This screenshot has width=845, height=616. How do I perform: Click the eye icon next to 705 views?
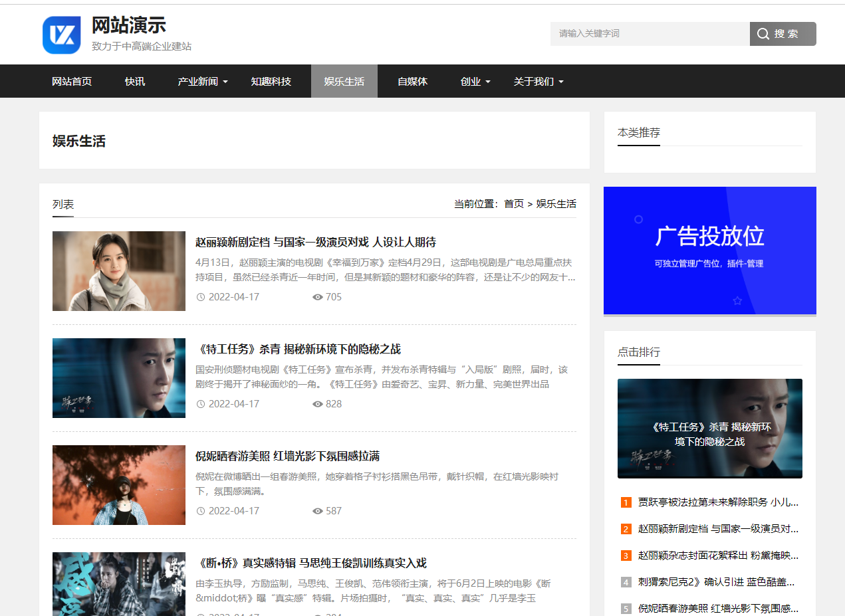[x=318, y=297]
